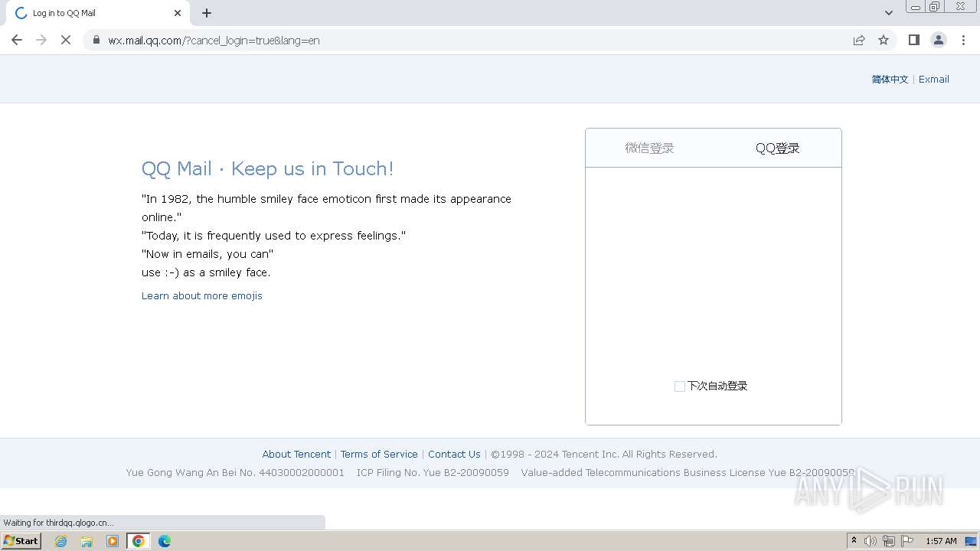Select the Log in to QQ Mail tab

98,13
